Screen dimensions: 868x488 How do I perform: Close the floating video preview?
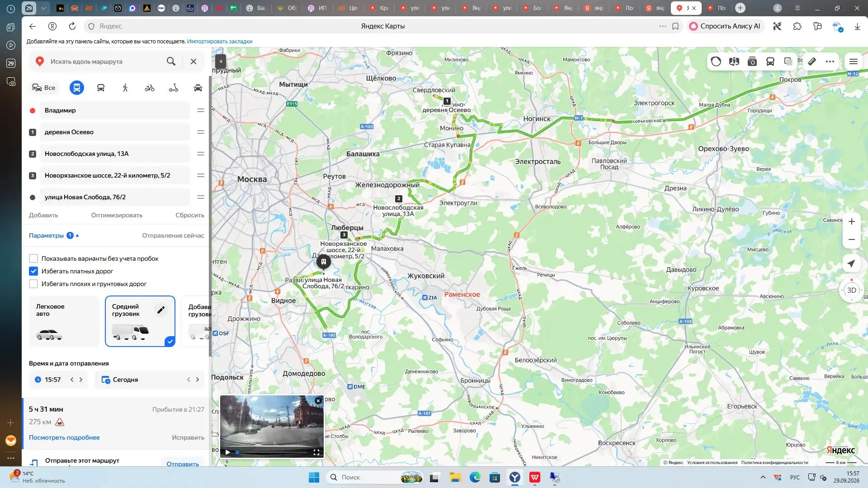click(318, 401)
